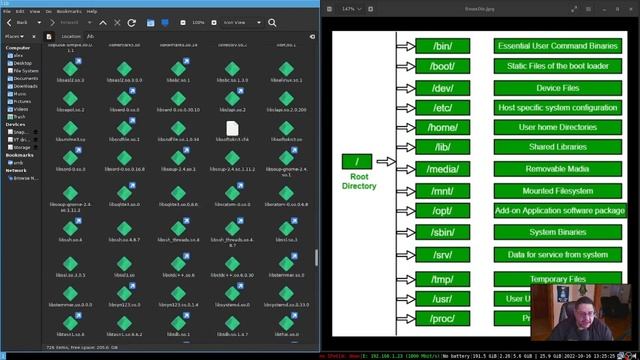Click the webcam overlay thumbnail
The width and height of the screenshot is (640, 360).
pyautogui.click(x=580, y=312)
